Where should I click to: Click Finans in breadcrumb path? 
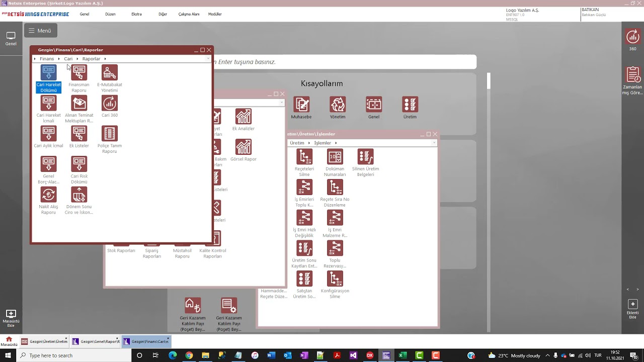point(47,59)
